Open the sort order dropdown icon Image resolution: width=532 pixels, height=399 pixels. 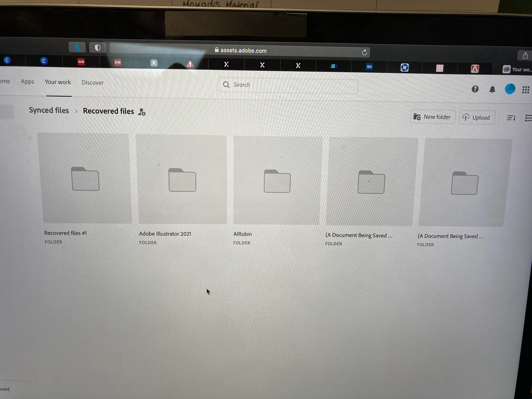point(511,118)
